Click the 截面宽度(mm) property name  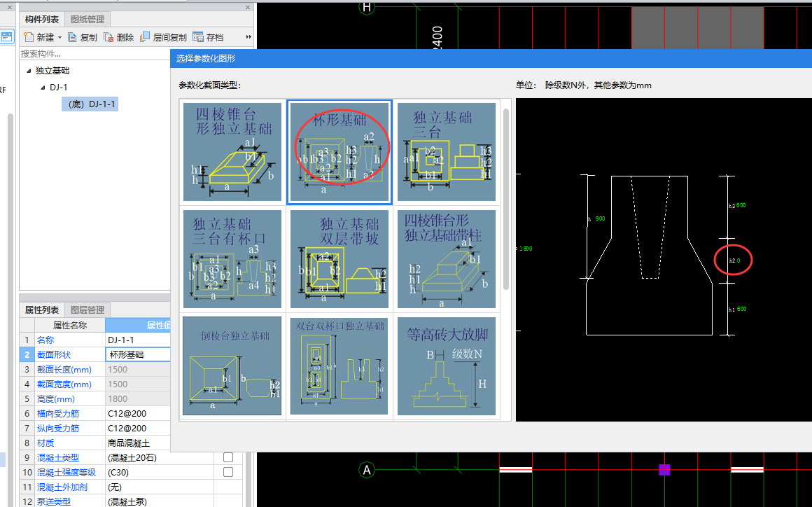(64, 384)
